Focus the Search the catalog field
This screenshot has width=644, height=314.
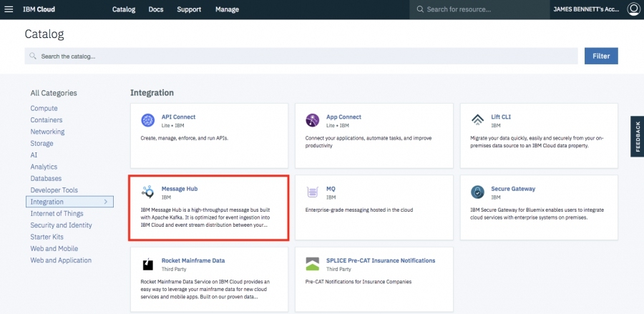tap(301, 57)
